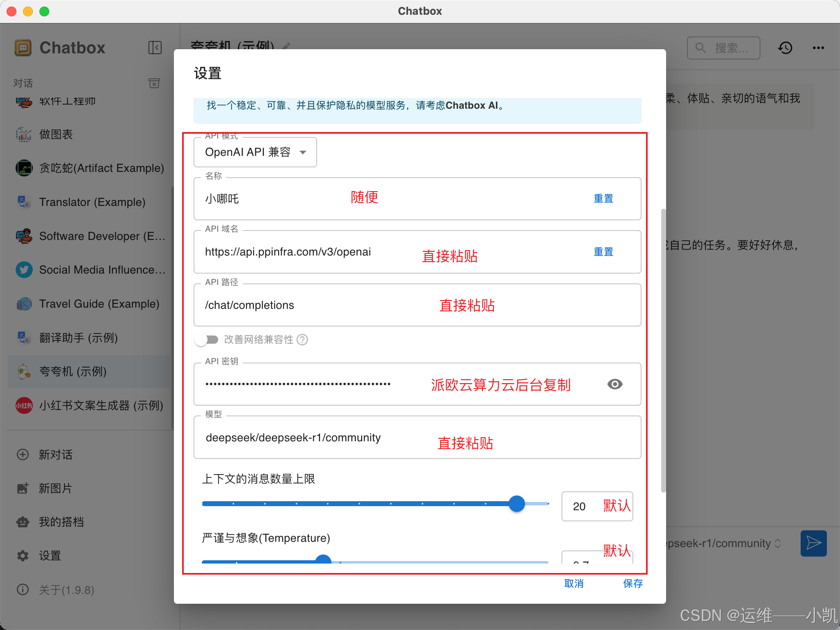Click the robot icon for 我的搭档
Viewport: 840px width, 630px height.
pyautogui.click(x=23, y=522)
